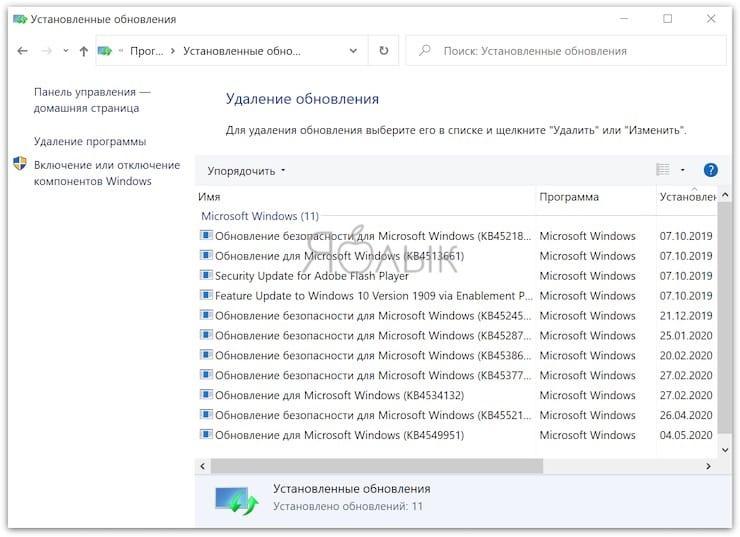This screenshot has height=537, width=740.
Task: Sort by the 'Установлено' column header
Action: [687, 197]
